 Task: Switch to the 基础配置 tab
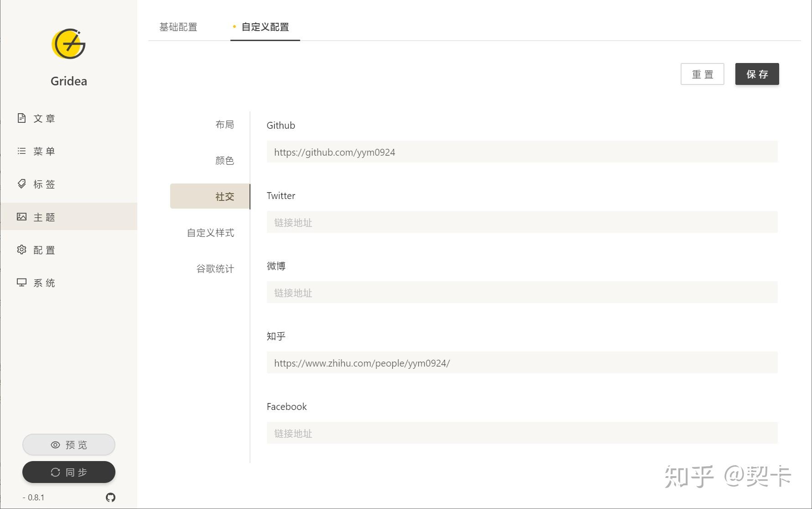pyautogui.click(x=178, y=27)
